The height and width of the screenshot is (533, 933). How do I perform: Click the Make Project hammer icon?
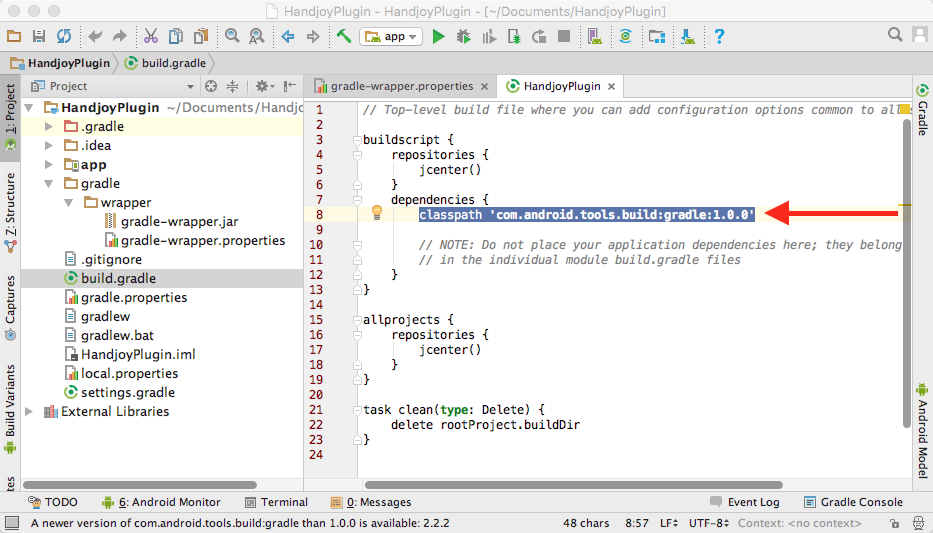pos(343,37)
